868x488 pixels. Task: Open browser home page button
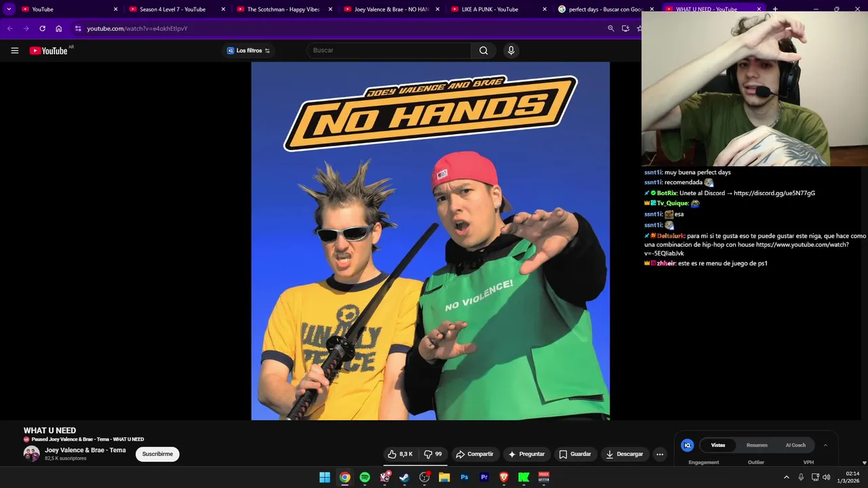click(58, 28)
